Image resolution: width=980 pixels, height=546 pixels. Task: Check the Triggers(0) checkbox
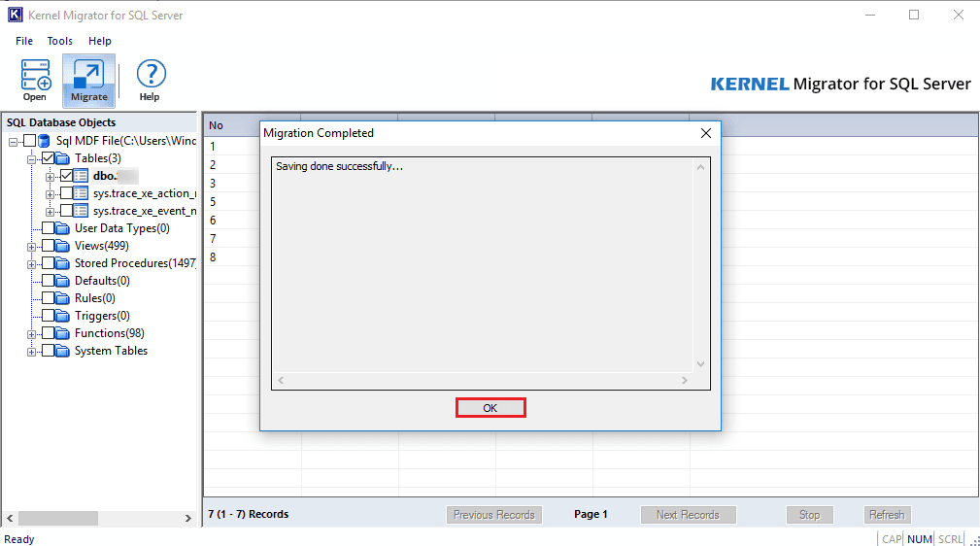point(49,316)
